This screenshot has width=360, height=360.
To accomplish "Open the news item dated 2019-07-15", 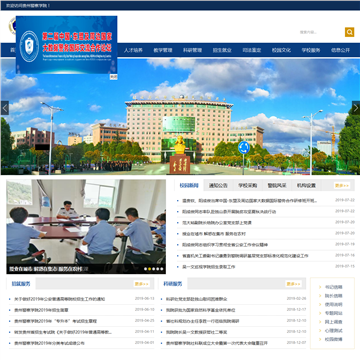I will point(209,267).
